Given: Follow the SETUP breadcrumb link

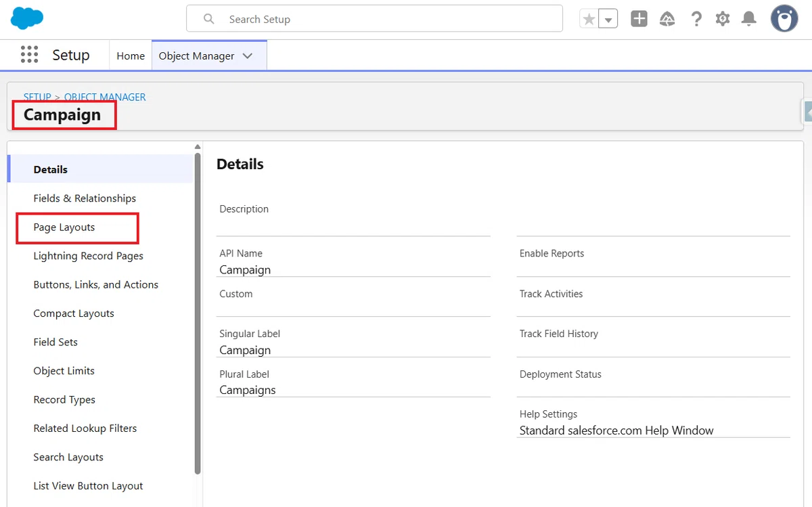Looking at the screenshot, I should pos(37,97).
